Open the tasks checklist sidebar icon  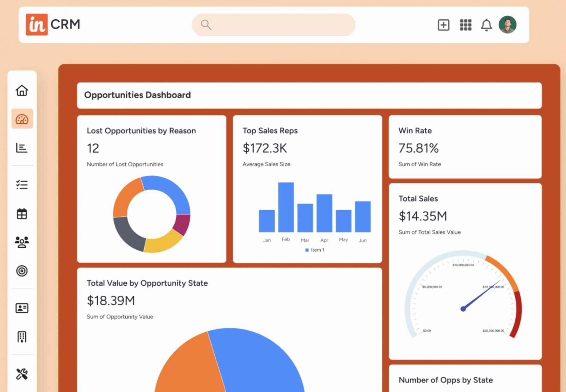(x=22, y=185)
